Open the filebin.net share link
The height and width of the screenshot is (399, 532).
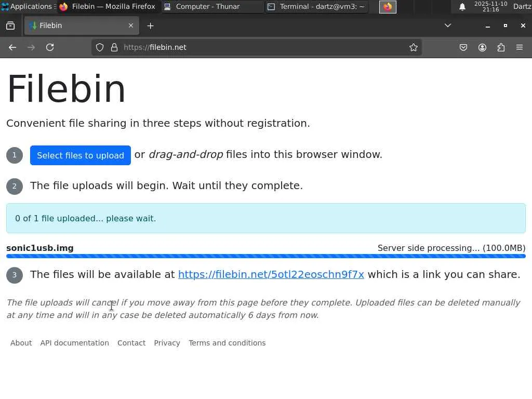[271, 274]
